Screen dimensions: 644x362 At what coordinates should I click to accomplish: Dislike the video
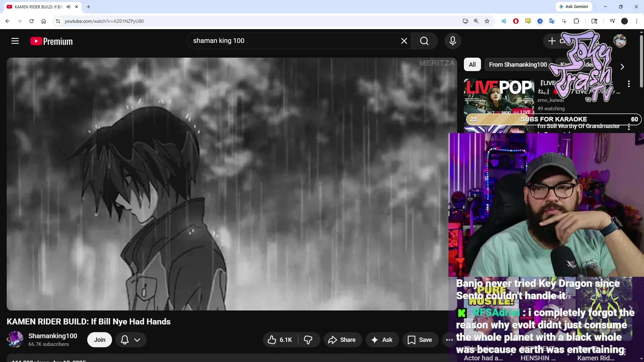click(308, 340)
